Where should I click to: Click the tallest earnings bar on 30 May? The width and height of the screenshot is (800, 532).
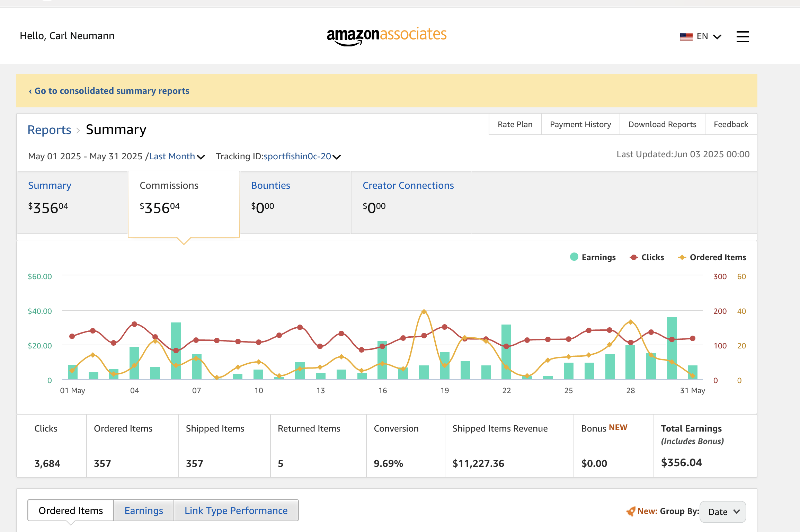(x=672, y=348)
